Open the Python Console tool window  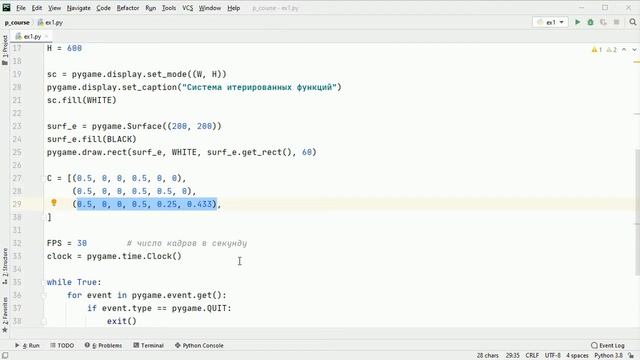click(199, 345)
